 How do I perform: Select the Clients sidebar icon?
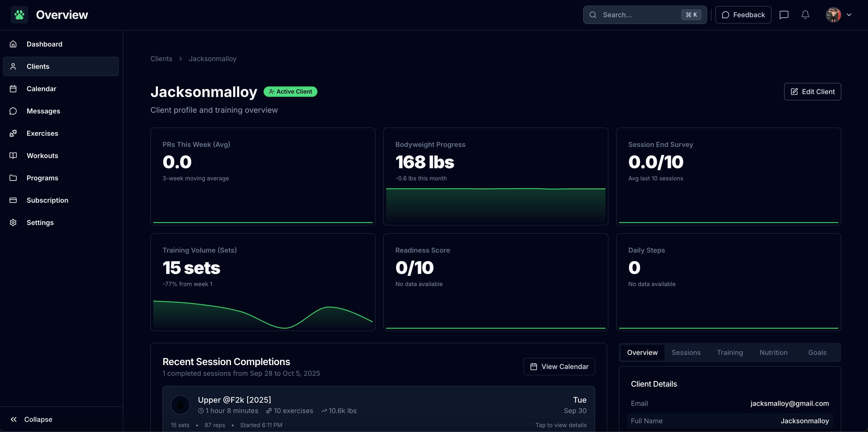click(14, 66)
